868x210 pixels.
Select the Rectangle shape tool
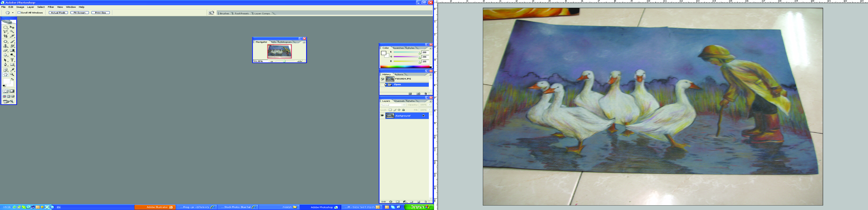click(12, 64)
